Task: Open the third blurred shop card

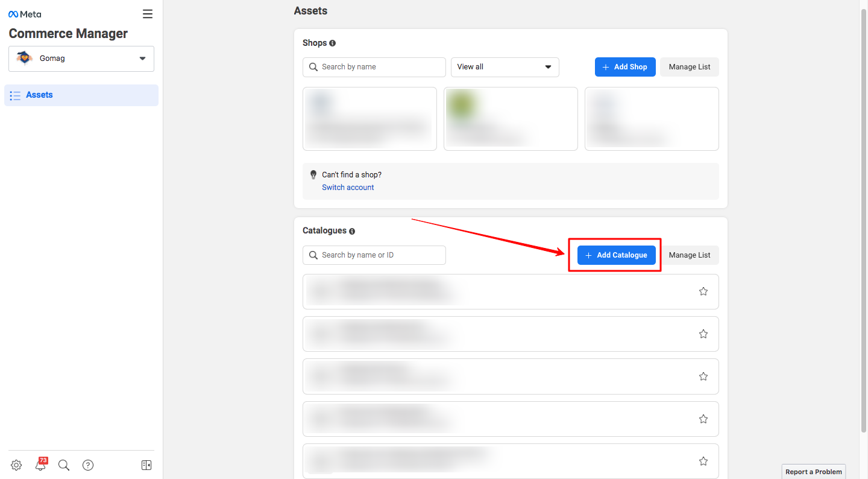Action: coord(652,119)
